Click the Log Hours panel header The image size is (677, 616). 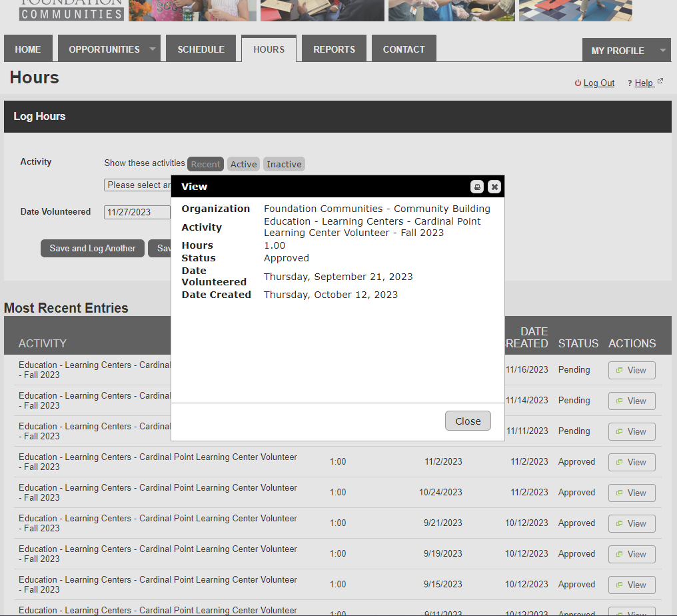(338, 117)
